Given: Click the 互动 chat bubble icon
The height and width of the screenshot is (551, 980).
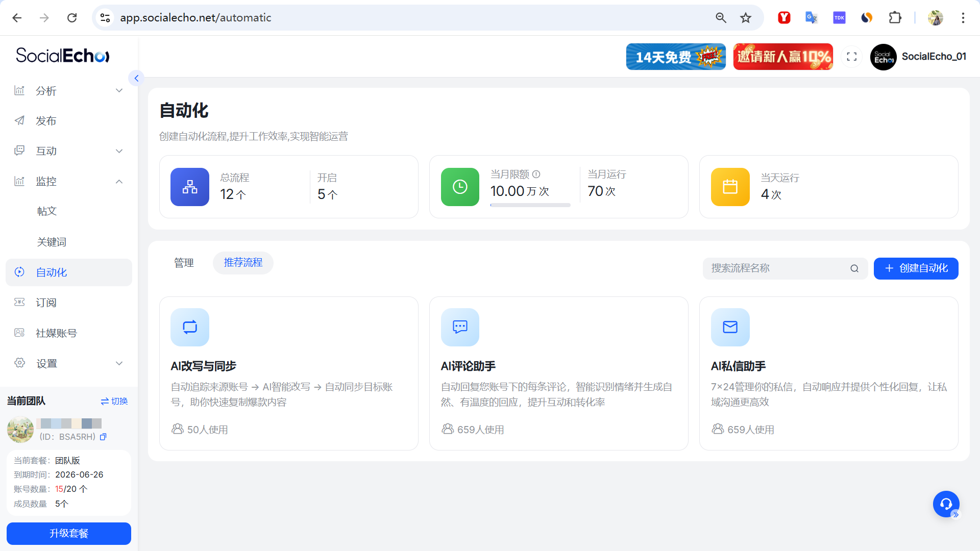Looking at the screenshot, I should 19,151.
